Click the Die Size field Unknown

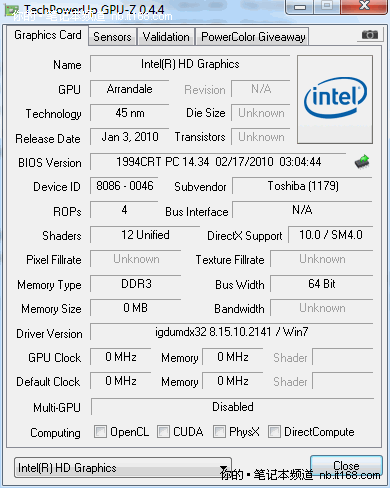coord(261,113)
